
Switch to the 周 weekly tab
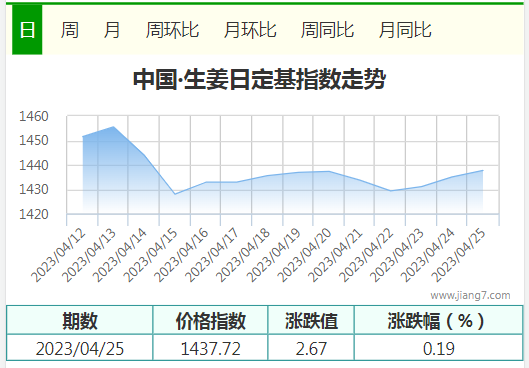[70, 30]
